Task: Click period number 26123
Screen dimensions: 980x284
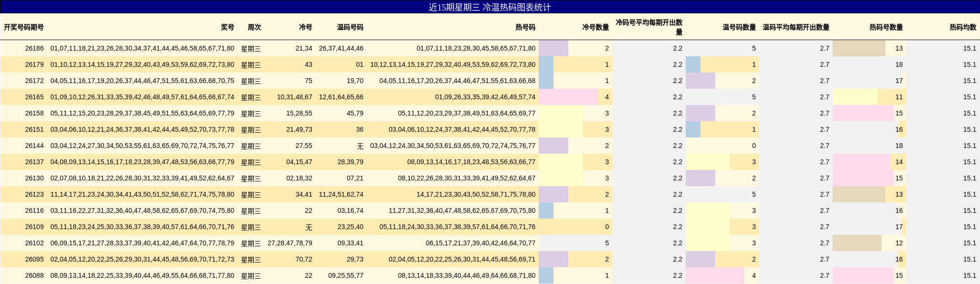Action: click(34, 194)
